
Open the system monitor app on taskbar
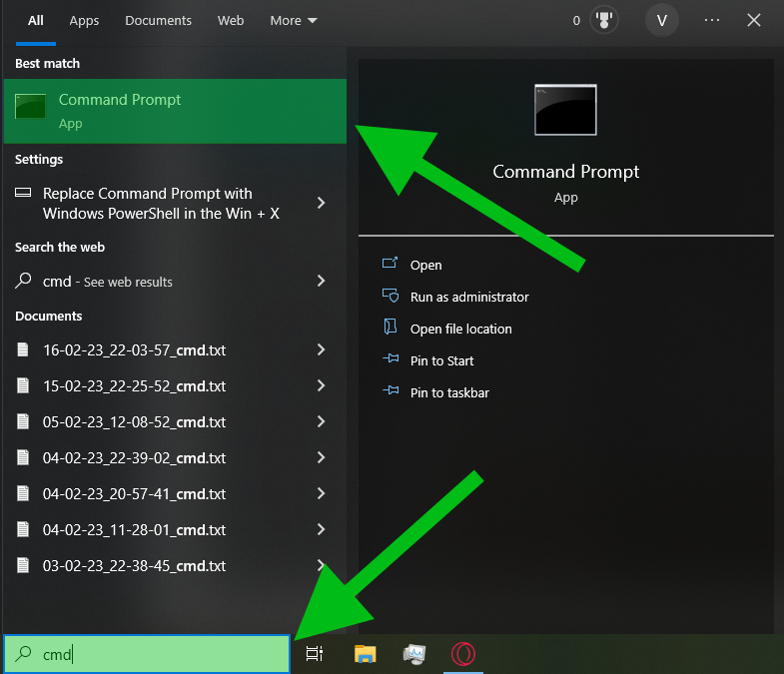pyautogui.click(x=414, y=654)
